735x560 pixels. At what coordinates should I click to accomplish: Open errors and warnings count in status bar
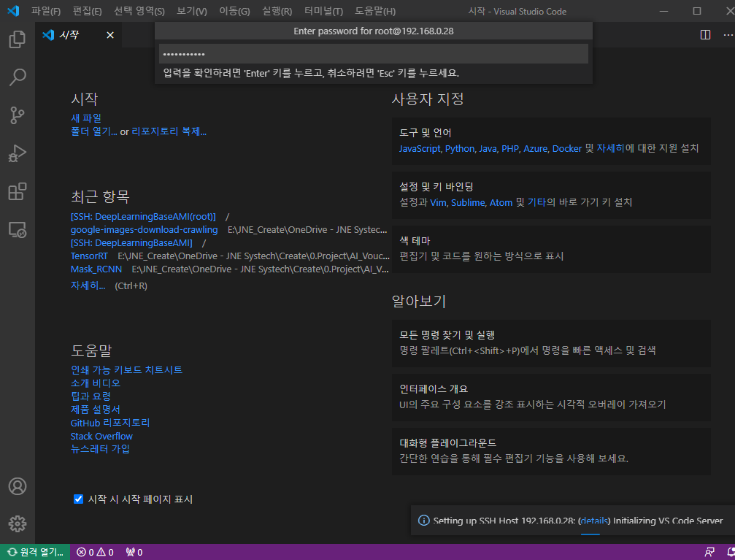tap(95, 552)
